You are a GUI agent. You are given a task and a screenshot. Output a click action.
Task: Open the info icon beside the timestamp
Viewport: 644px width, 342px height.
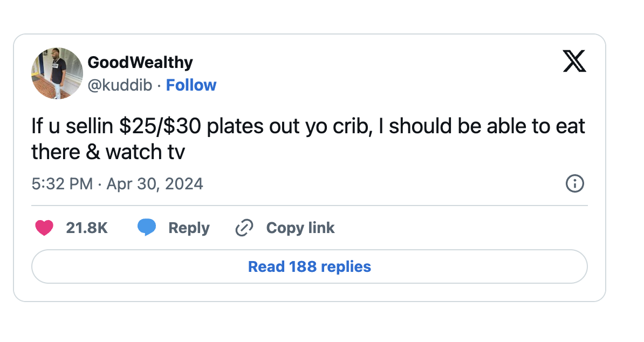tap(574, 184)
